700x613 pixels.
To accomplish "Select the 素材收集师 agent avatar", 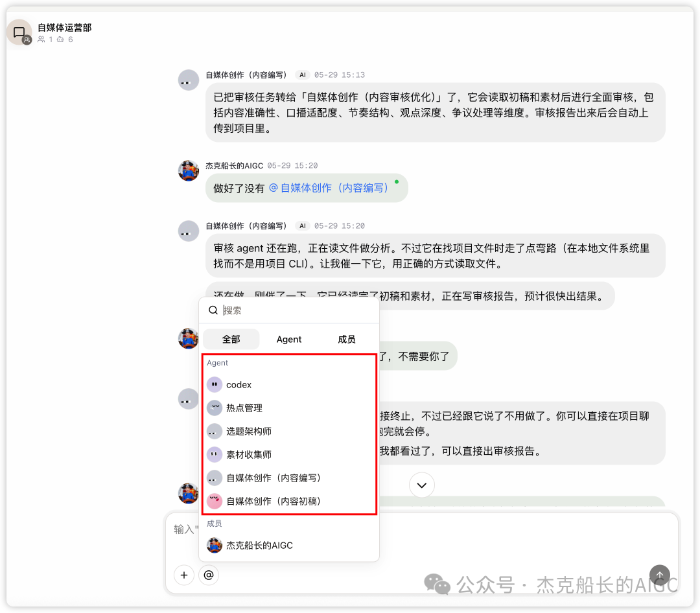I will [x=215, y=454].
